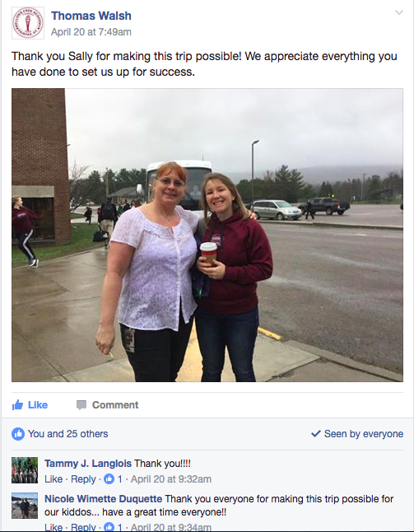Open the April 20 at 9:32am comment timestamp
The image size is (414, 532).
click(x=171, y=479)
